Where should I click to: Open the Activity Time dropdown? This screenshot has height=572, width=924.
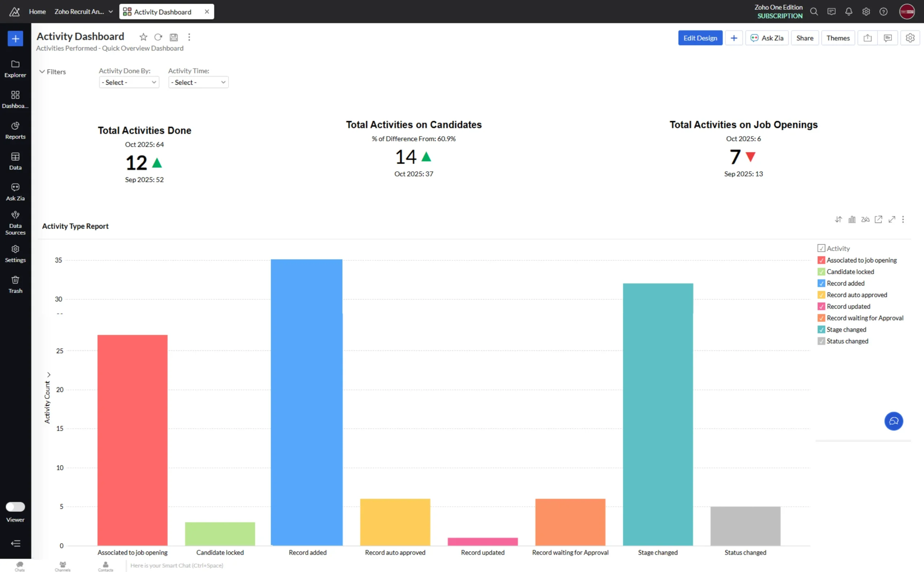[198, 82]
